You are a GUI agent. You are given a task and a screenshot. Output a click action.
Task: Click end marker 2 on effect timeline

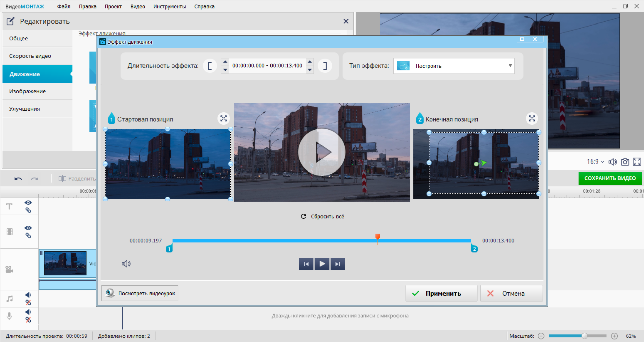474,249
